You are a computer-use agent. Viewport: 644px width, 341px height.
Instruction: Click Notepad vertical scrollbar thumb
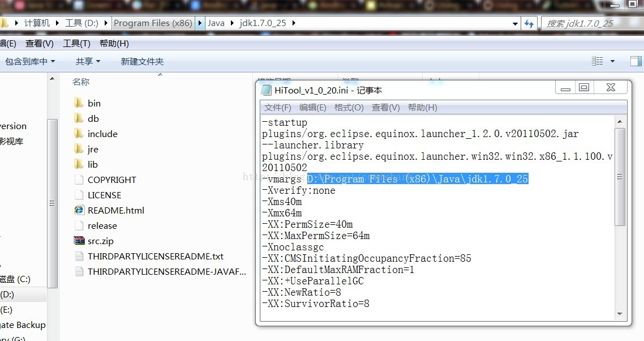pyautogui.click(x=620, y=177)
